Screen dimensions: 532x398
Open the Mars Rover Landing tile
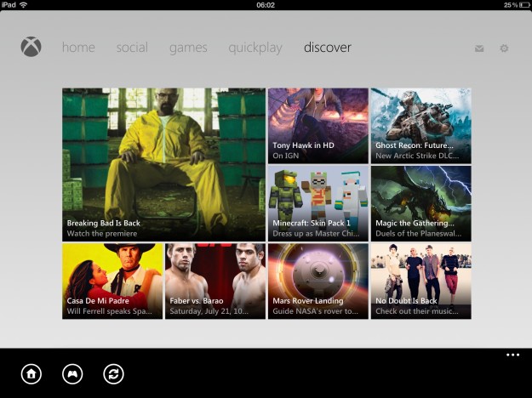click(317, 281)
